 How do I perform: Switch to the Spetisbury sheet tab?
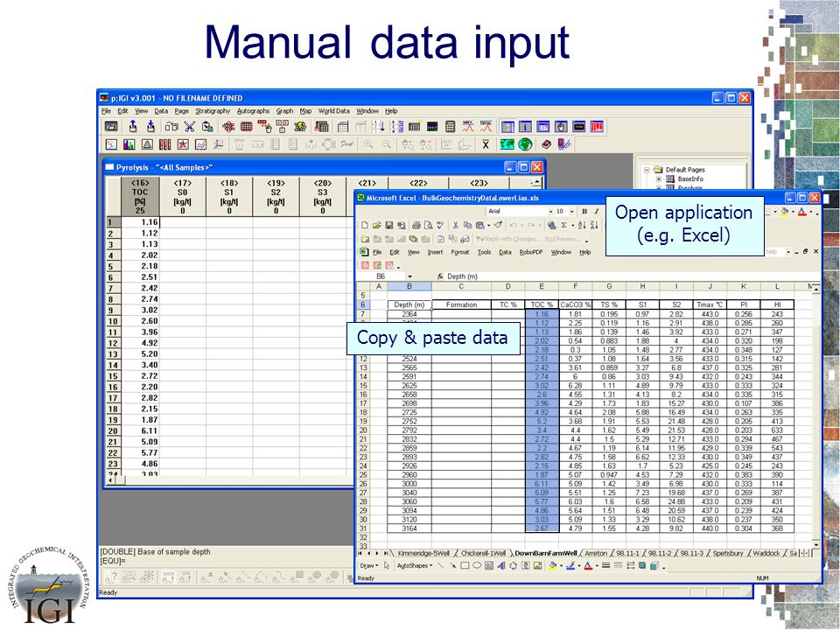click(728, 553)
